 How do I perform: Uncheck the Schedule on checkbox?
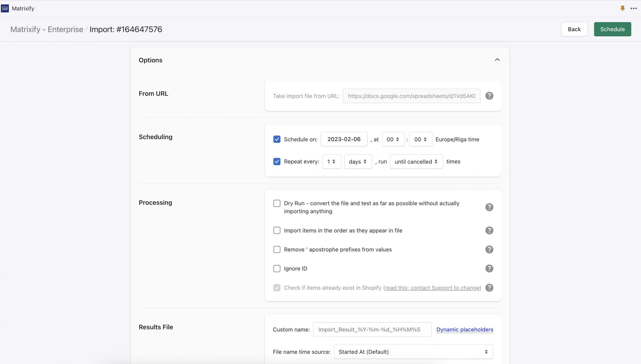(x=277, y=139)
